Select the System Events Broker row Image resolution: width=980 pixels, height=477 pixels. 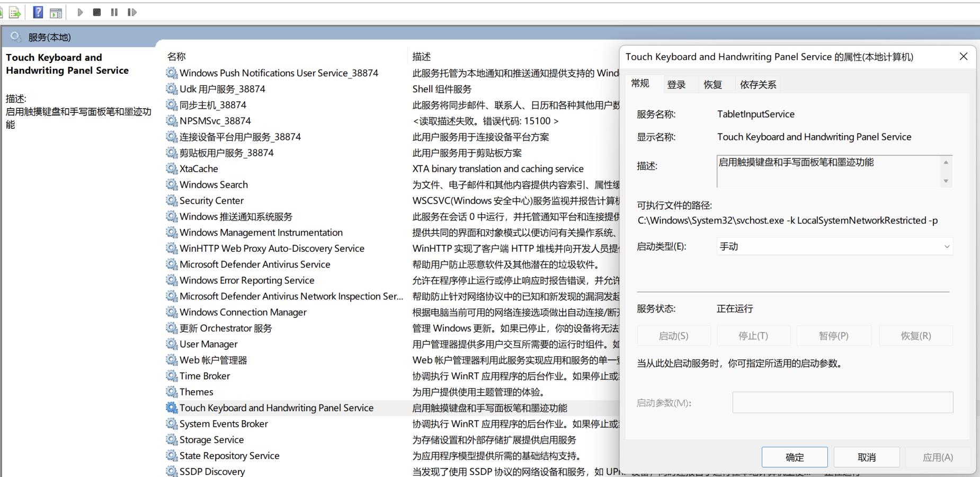[x=392, y=423]
